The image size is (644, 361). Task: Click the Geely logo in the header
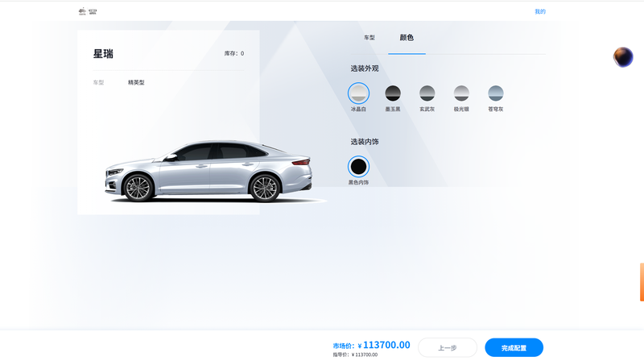[88, 11]
